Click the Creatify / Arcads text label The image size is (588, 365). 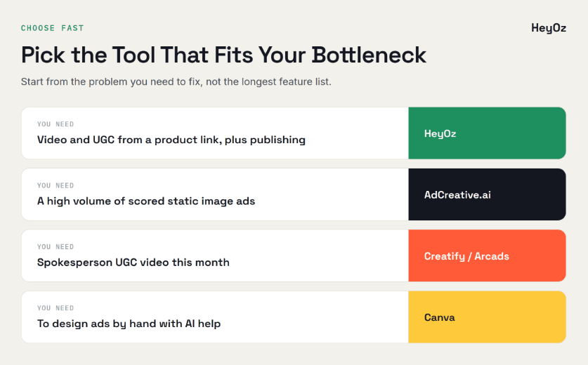click(x=466, y=256)
